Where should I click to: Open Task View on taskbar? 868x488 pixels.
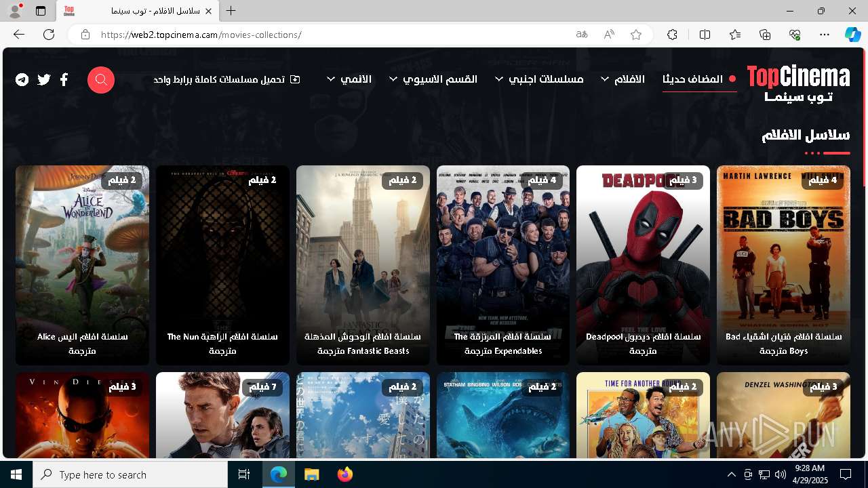click(x=244, y=474)
